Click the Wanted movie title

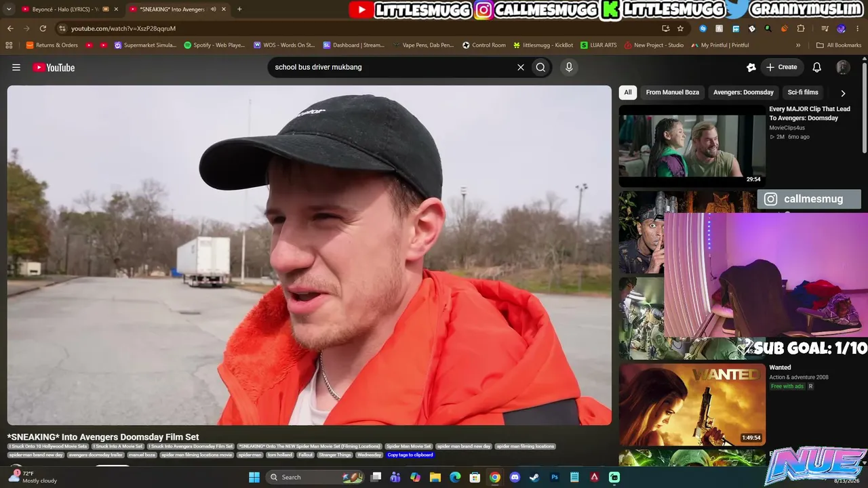[x=781, y=367]
